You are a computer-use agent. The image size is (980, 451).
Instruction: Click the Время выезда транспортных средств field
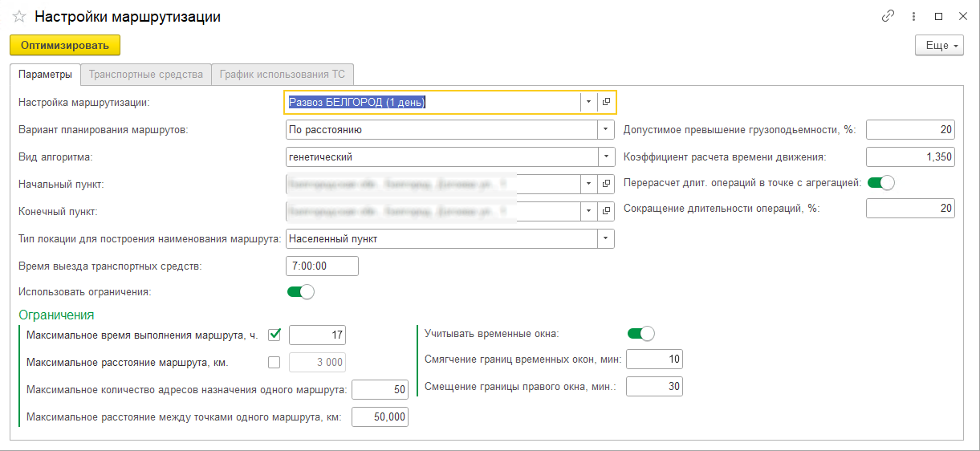tap(321, 266)
